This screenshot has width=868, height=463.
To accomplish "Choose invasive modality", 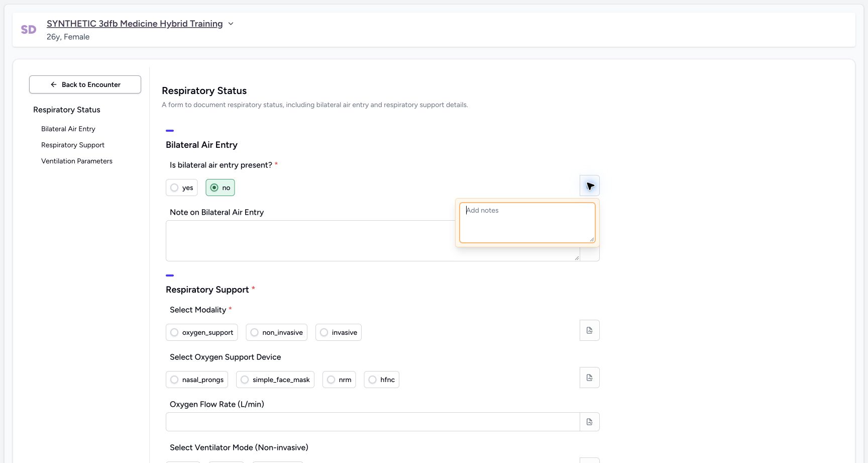I will (339, 332).
